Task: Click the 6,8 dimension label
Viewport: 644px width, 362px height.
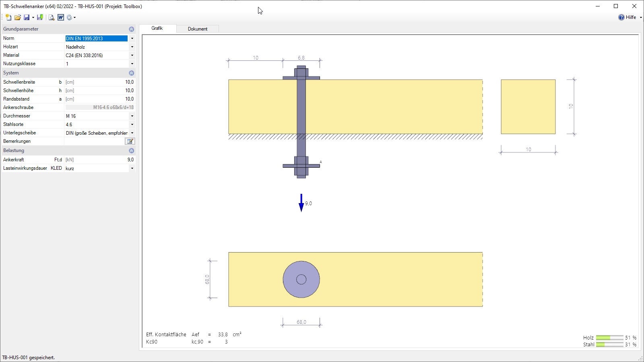Action: [301, 58]
